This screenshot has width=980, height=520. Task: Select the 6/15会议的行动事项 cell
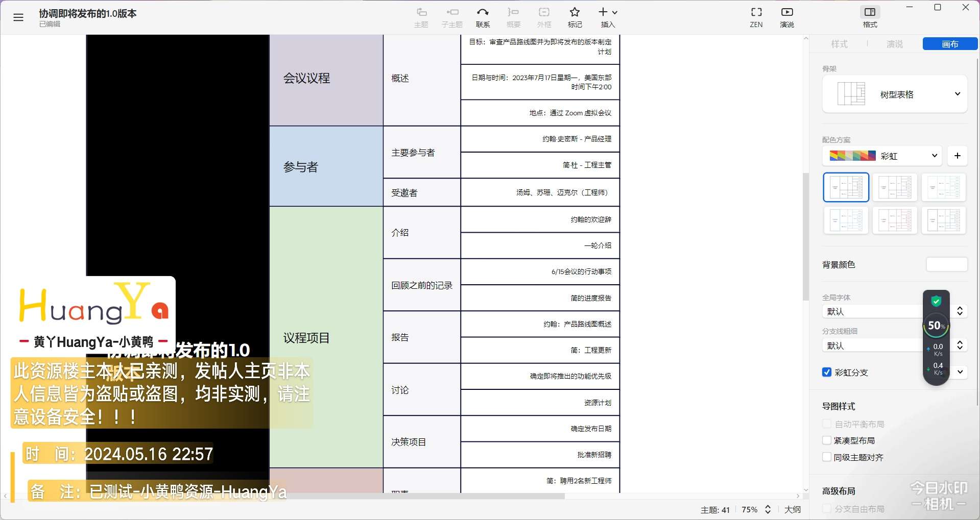(x=540, y=271)
